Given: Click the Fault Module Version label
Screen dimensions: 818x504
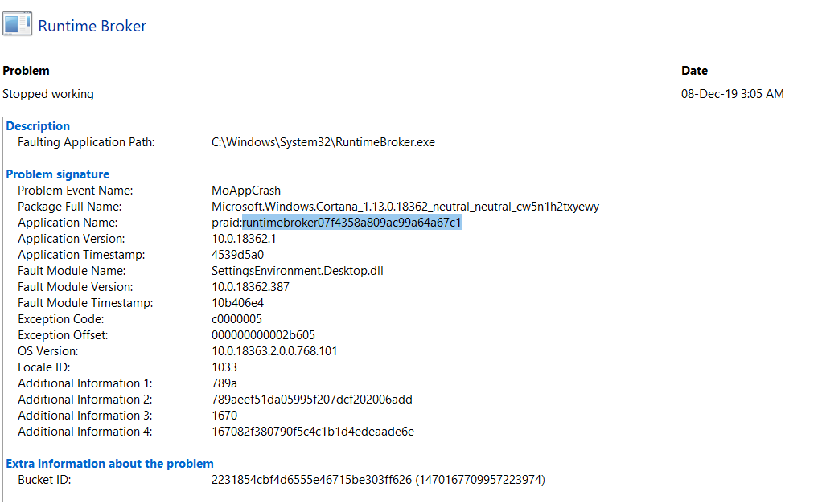Looking at the screenshot, I should (x=75, y=287).
